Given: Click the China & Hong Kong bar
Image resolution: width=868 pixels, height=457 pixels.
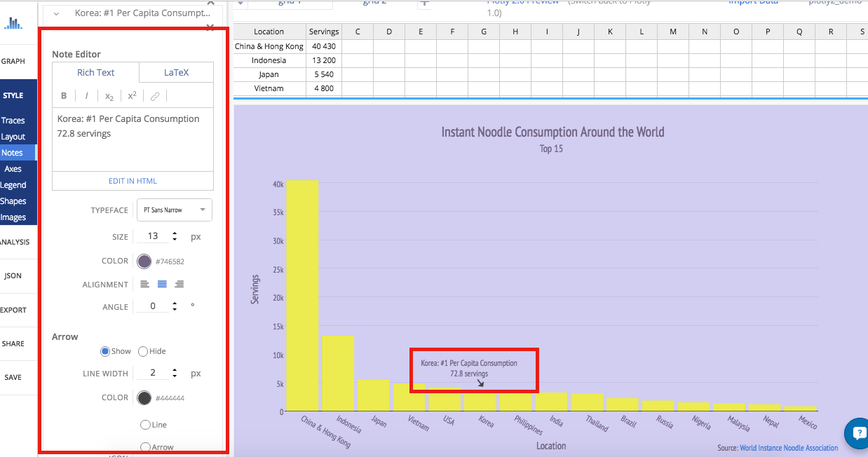Looking at the screenshot, I should (302, 296).
